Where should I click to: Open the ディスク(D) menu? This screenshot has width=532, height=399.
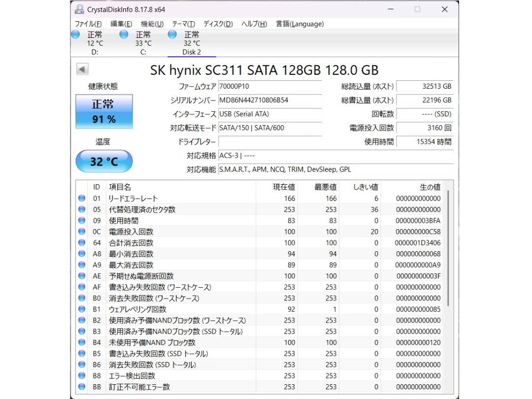(x=217, y=24)
